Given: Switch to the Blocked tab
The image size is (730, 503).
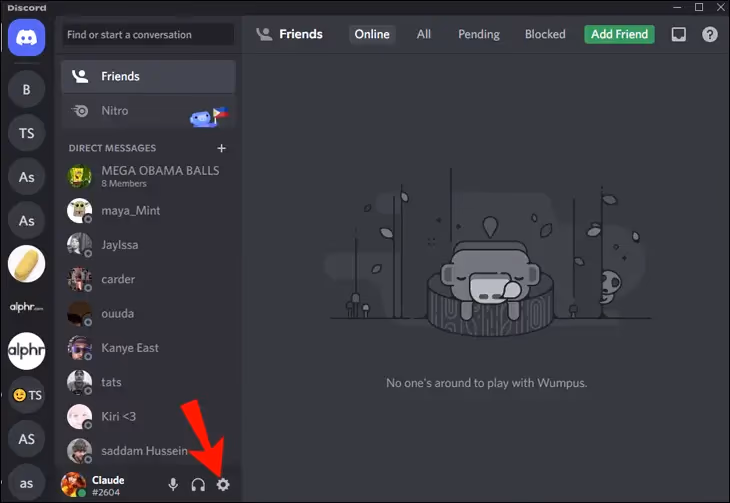Looking at the screenshot, I should point(545,34).
